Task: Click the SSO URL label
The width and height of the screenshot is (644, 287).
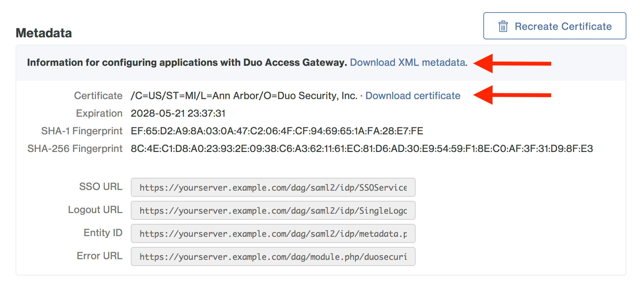Action: 101,187
